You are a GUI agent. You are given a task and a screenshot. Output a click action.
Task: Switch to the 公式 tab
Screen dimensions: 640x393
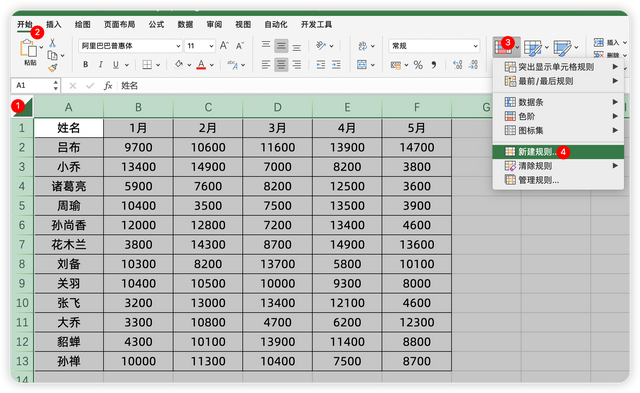tap(156, 24)
